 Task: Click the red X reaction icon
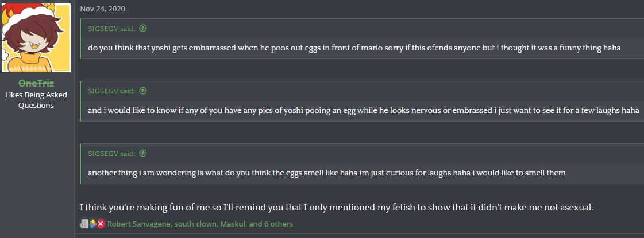coord(101,224)
